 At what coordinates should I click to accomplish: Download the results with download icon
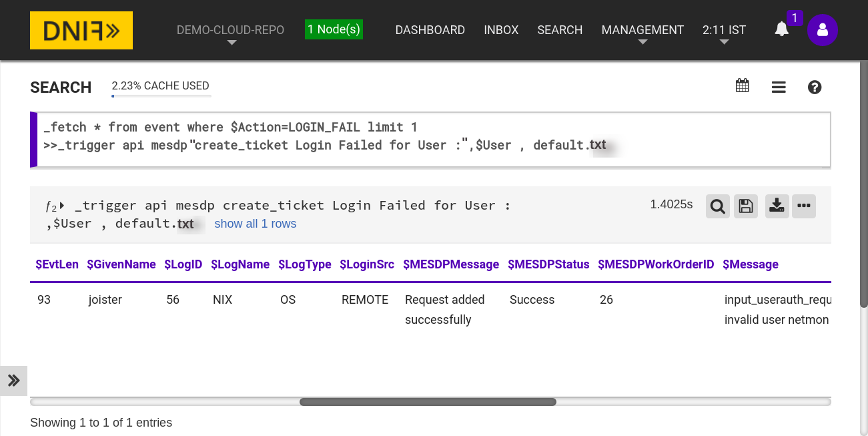(x=777, y=206)
